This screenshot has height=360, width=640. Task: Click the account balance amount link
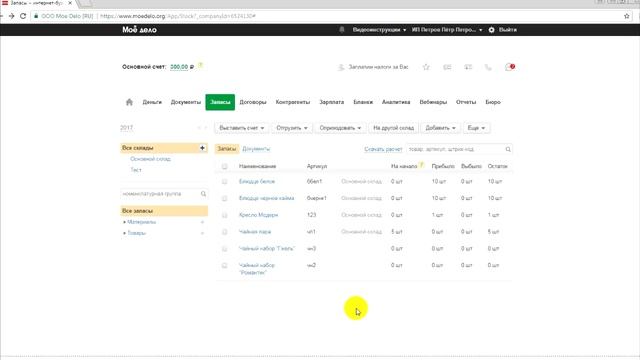(x=179, y=67)
